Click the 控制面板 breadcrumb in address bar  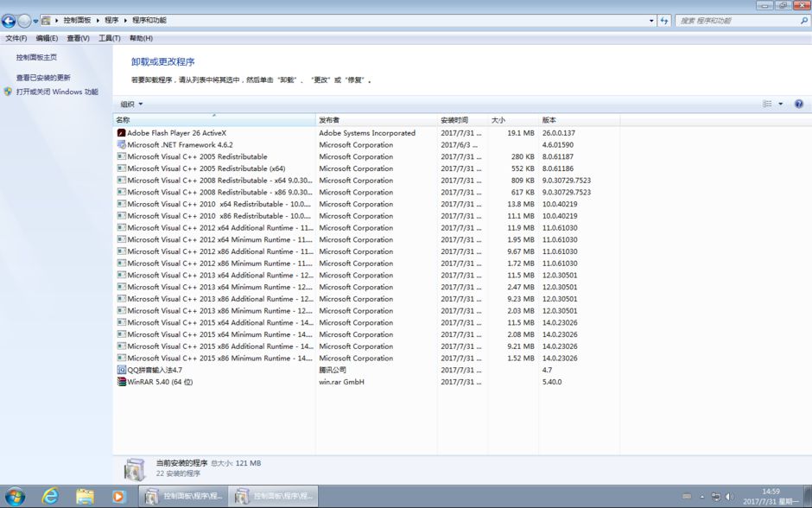point(77,20)
